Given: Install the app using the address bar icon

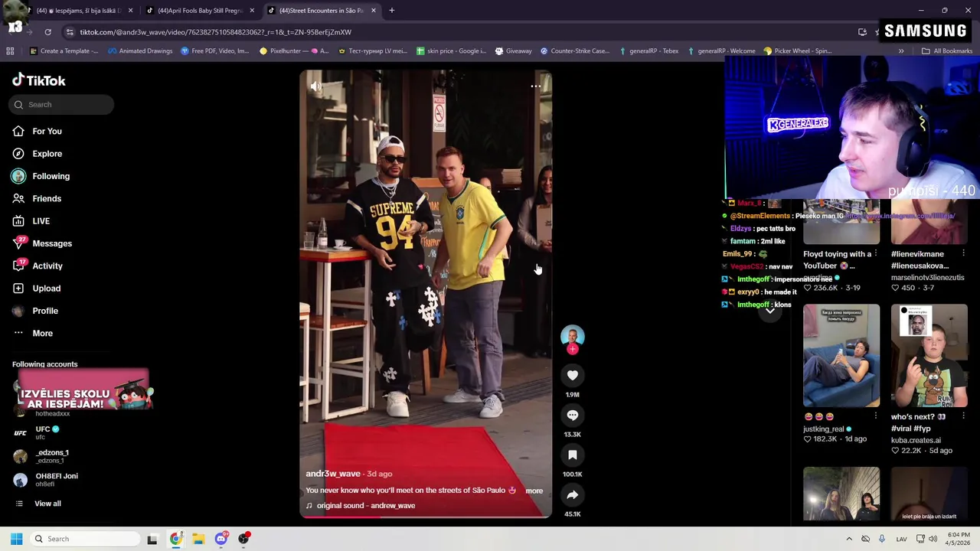Looking at the screenshot, I should tap(862, 32).
